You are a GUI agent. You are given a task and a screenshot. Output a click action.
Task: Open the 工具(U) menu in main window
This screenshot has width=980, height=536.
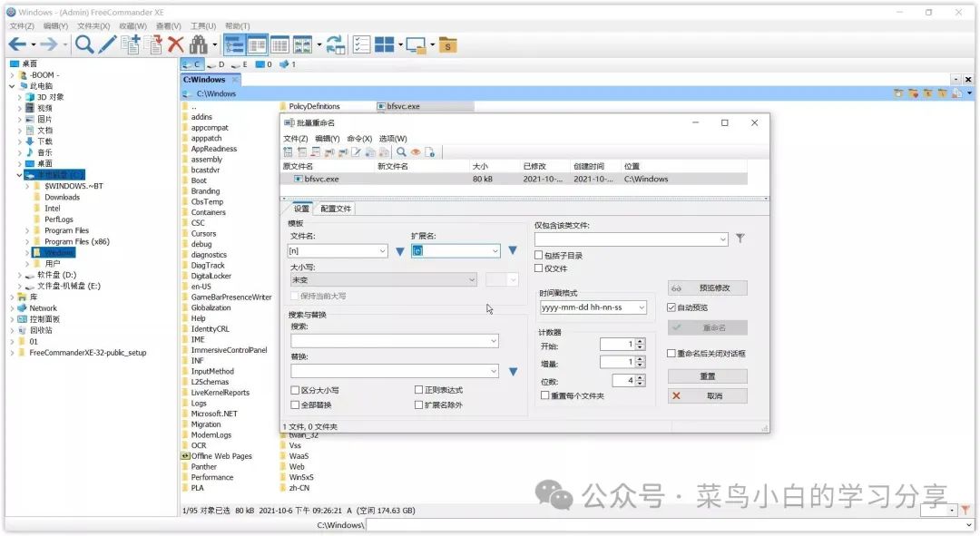[x=203, y=26]
